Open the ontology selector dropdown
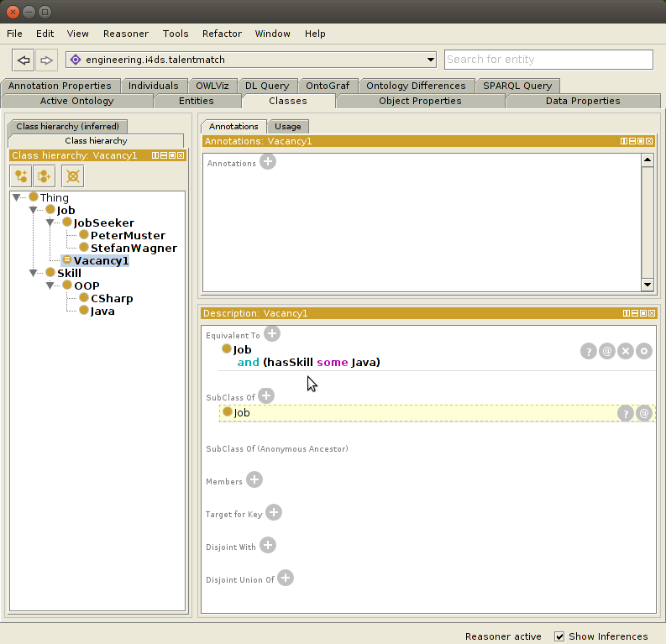Screen dimensions: 666x644 click(x=431, y=60)
